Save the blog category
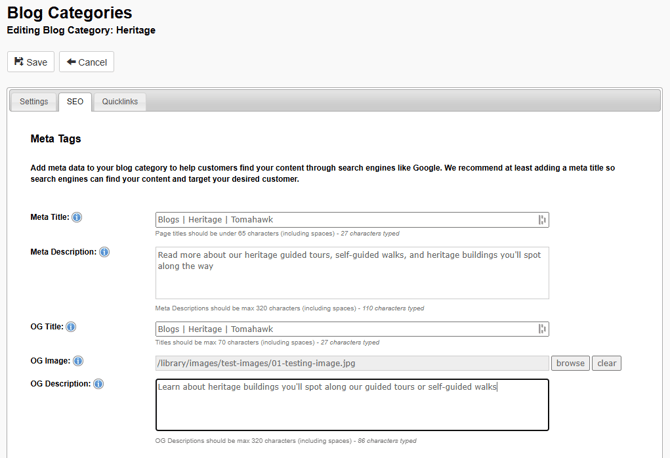Screen dimensions: 670x458 31,62
